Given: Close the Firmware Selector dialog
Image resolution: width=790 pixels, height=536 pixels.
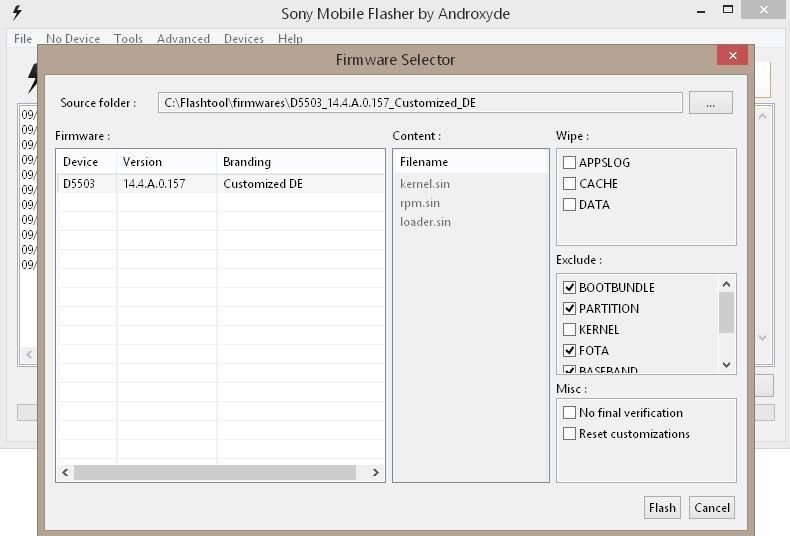Looking at the screenshot, I should (x=732, y=55).
